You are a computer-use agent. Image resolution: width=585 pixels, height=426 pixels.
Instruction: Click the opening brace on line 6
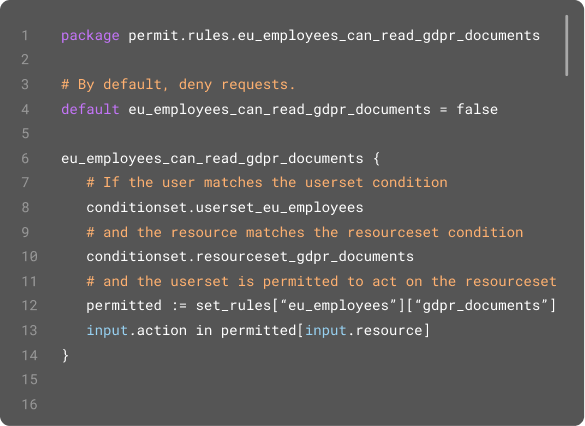tap(376, 159)
